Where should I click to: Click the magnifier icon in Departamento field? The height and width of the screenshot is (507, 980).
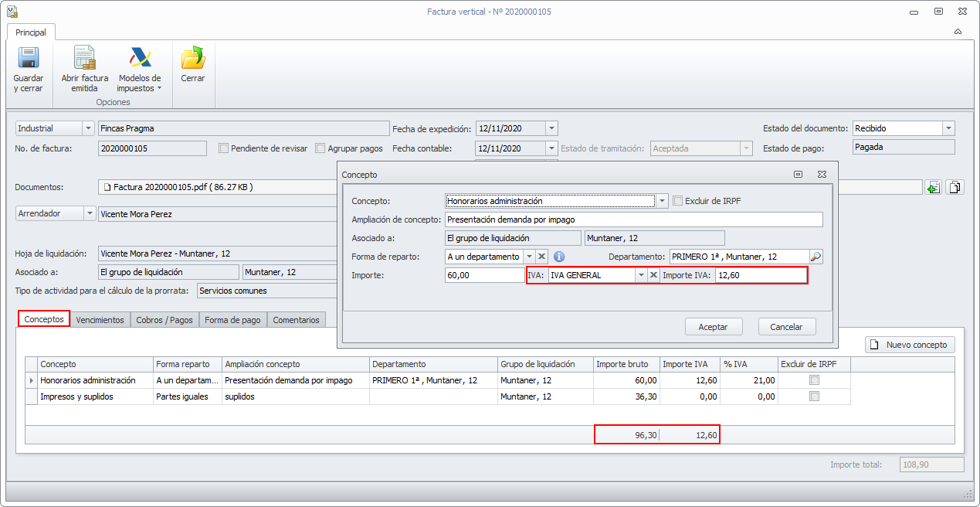point(816,257)
